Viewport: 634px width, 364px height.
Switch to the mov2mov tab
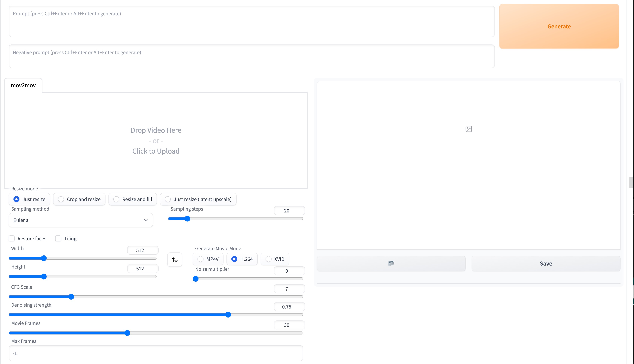coord(23,85)
